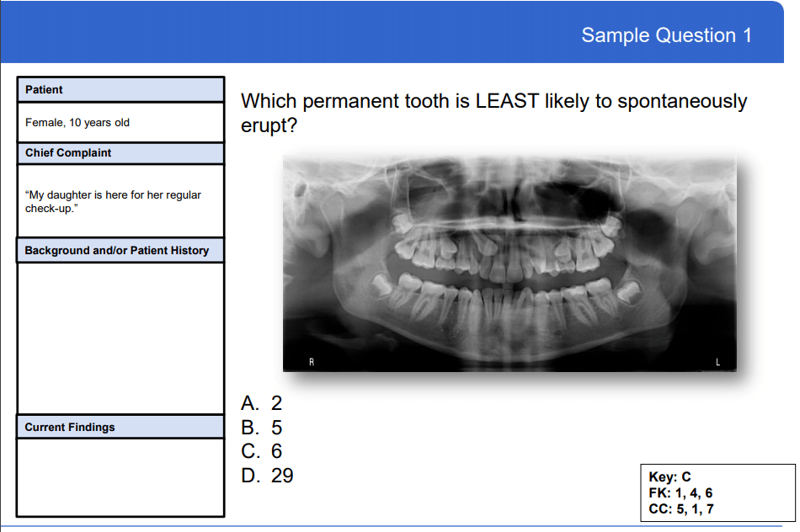
Task: Click inside the empty Current Findings box
Action: [120, 476]
